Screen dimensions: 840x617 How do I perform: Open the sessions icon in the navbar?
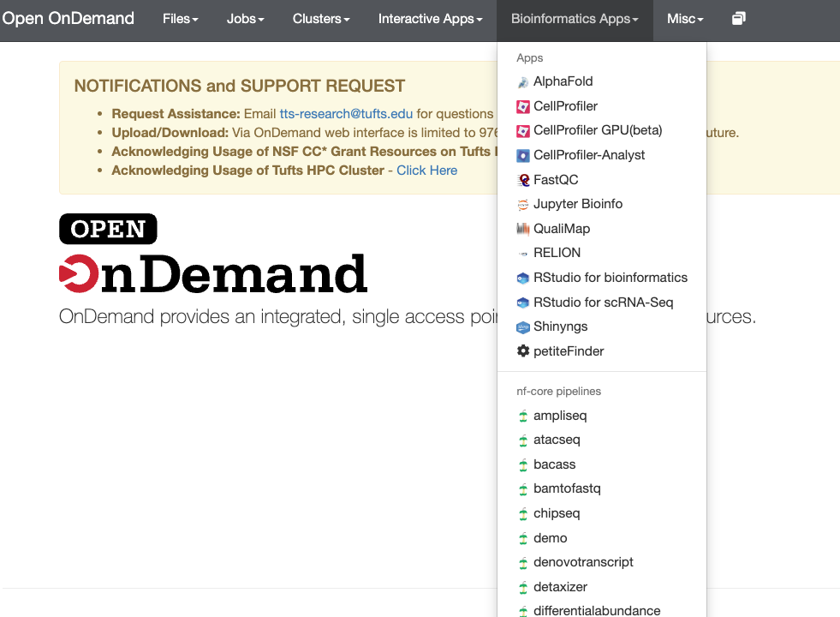(x=739, y=19)
